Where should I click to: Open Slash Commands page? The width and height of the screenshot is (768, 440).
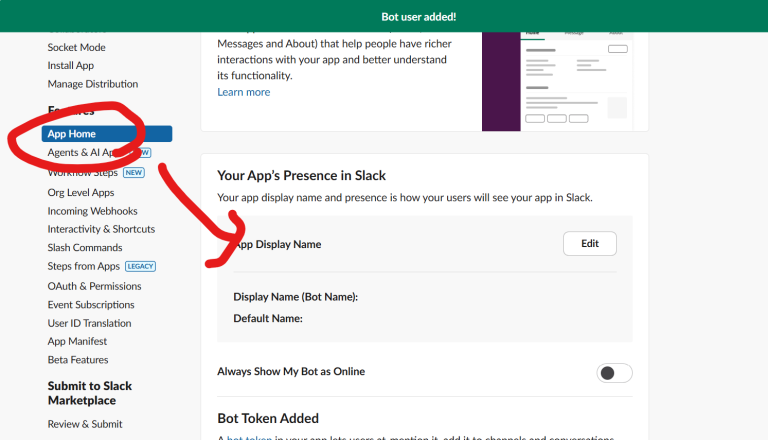click(85, 248)
